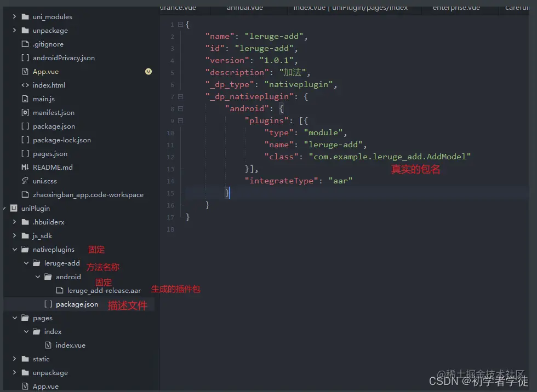
Task: Click the main.js file icon
Action: (x=25, y=99)
